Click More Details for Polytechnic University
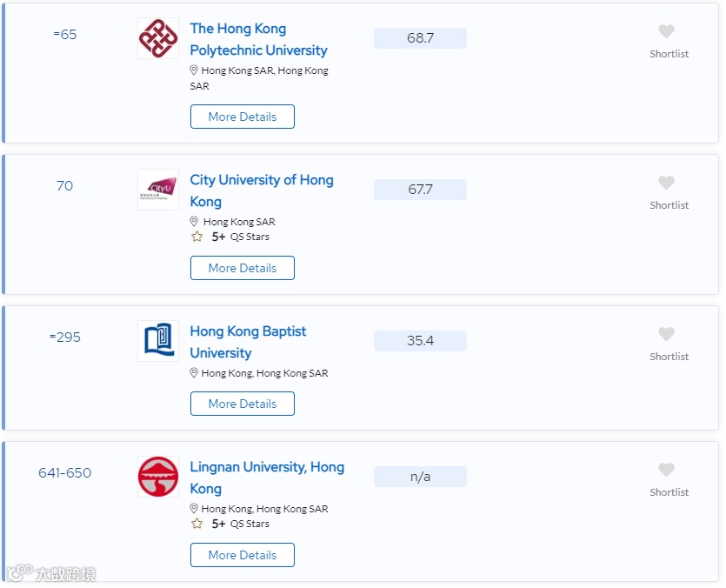The image size is (726, 588). tap(243, 117)
